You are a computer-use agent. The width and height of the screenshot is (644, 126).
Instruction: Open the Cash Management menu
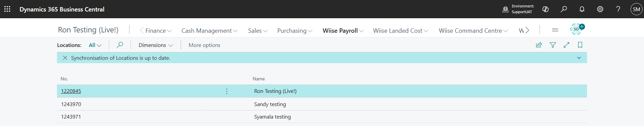coord(209,30)
